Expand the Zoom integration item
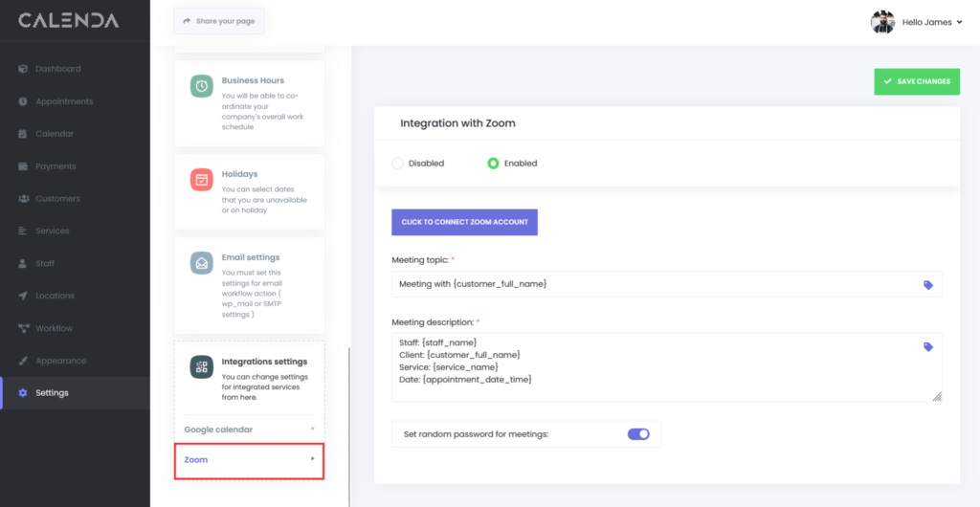This screenshot has height=507, width=980. click(x=249, y=460)
